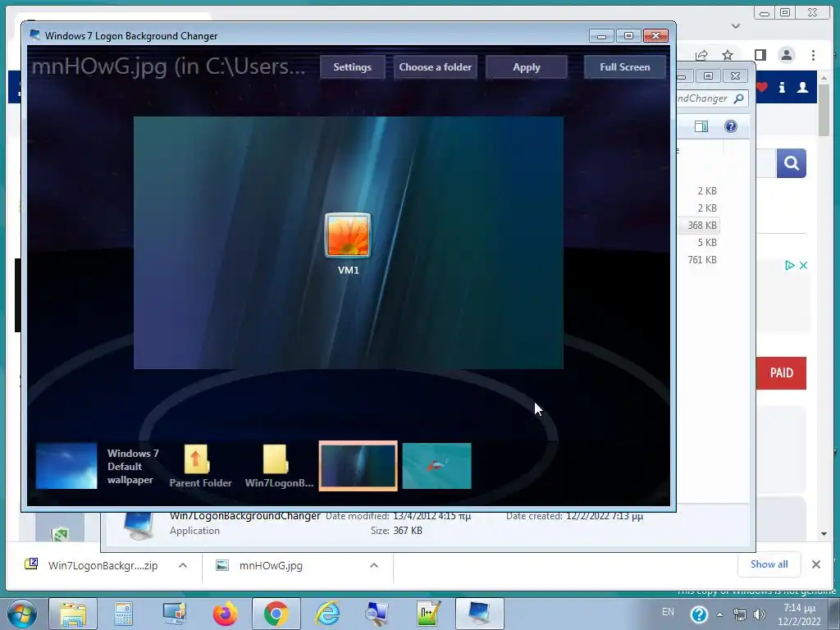Select the teal fish wallpaper thumbnail

point(436,466)
